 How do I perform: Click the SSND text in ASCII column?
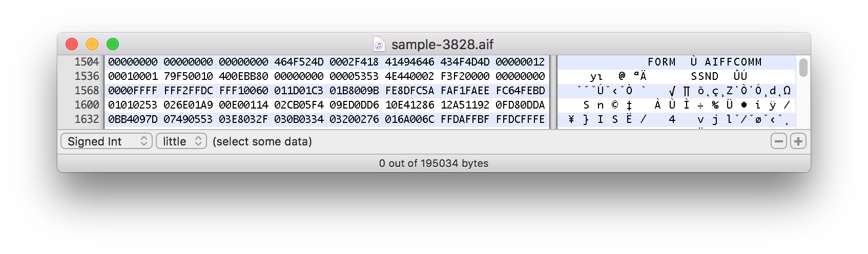[x=705, y=76]
